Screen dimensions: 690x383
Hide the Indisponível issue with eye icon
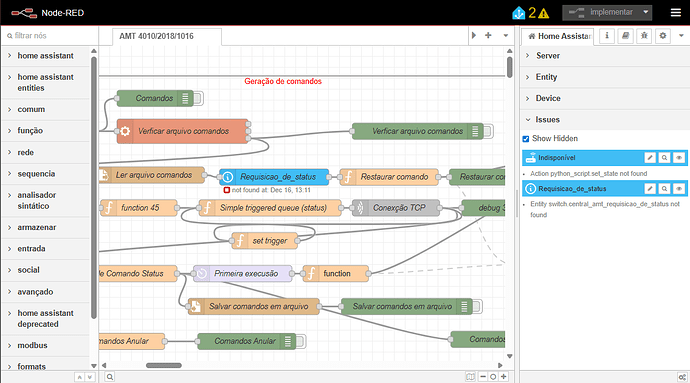679,158
